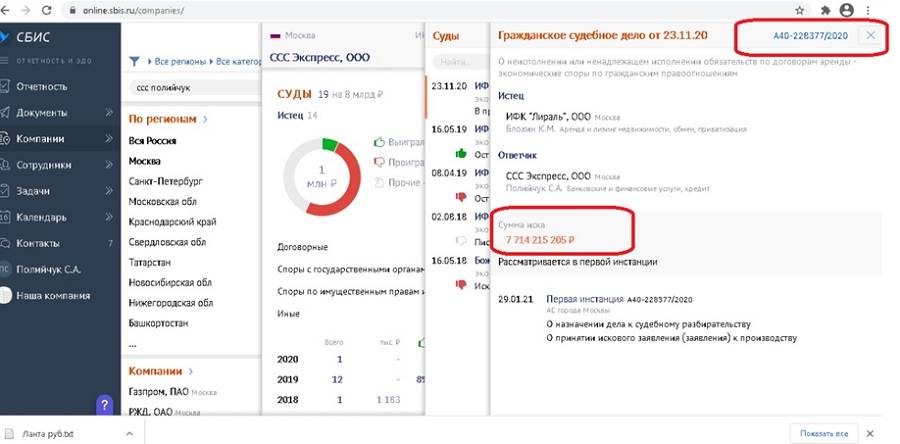Viewport: 900px width, 444px height.
Task: Open defendant ССС Экспресс, ООО in case details
Action: click(x=548, y=176)
